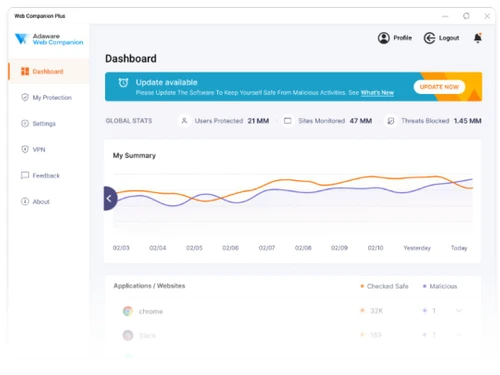The height and width of the screenshot is (375, 500).
Task: Select the Yesterday chart label
Action: pos(417,248)
